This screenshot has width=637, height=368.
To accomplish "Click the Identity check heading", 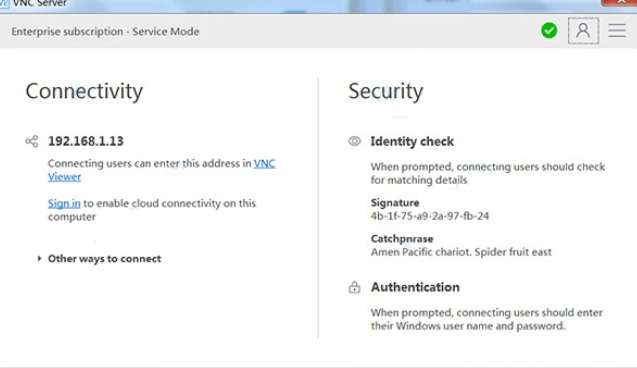I will 412,141.
